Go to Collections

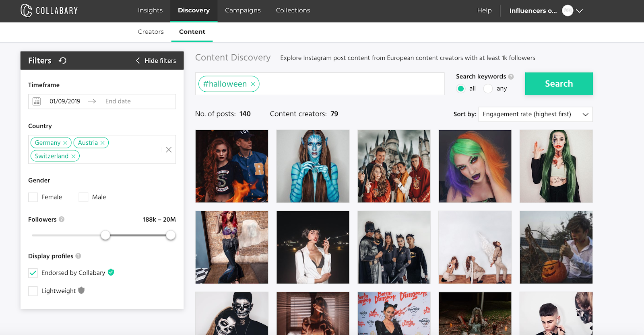click(x=293, y=10)
